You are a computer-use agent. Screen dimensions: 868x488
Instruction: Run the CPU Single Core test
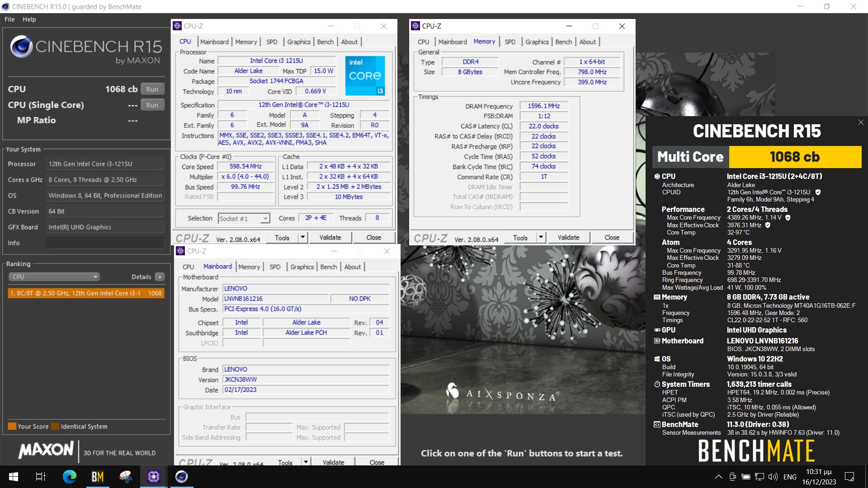(152, 105)
